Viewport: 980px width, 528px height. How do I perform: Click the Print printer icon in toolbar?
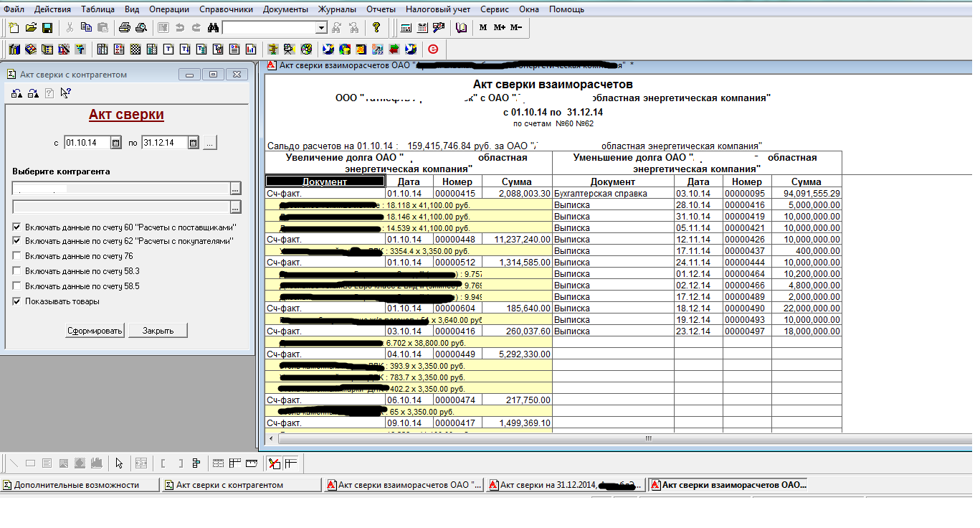coord(124,28)
